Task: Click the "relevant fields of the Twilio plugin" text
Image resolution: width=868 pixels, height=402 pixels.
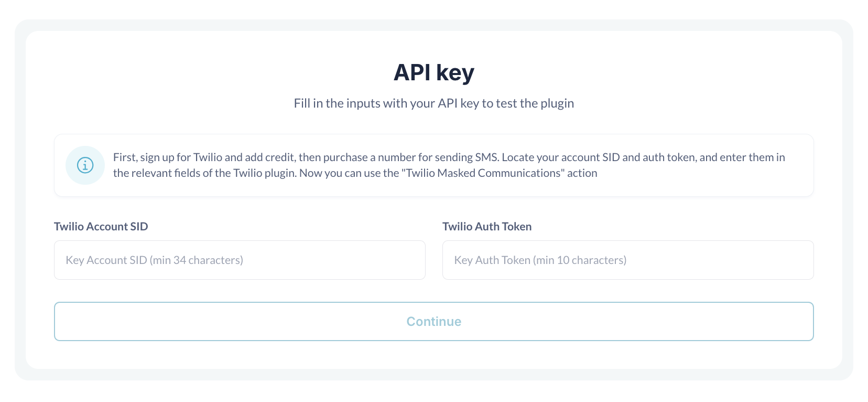Action: tap(213, 173)
